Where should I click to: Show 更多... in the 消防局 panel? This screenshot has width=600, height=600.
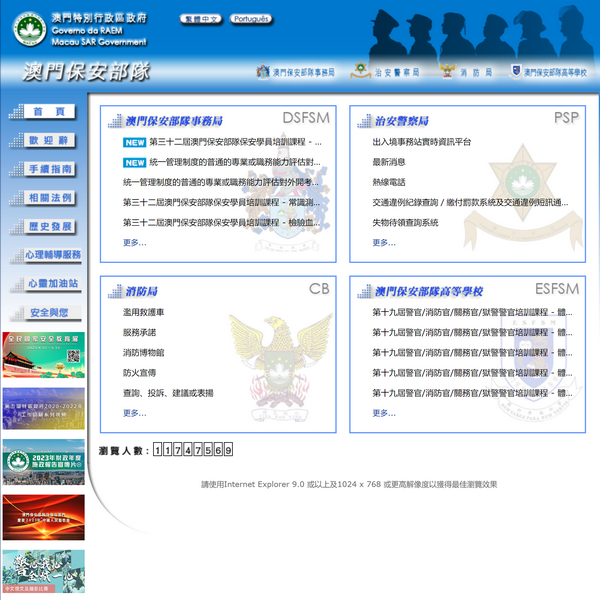[134, 412]
